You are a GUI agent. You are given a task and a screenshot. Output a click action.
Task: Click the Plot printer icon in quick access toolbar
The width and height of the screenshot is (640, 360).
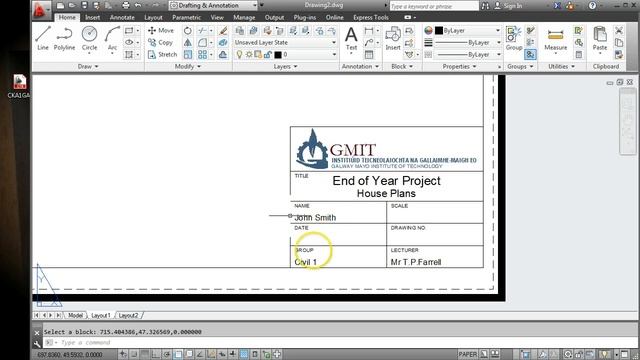[x=126, y=5]
